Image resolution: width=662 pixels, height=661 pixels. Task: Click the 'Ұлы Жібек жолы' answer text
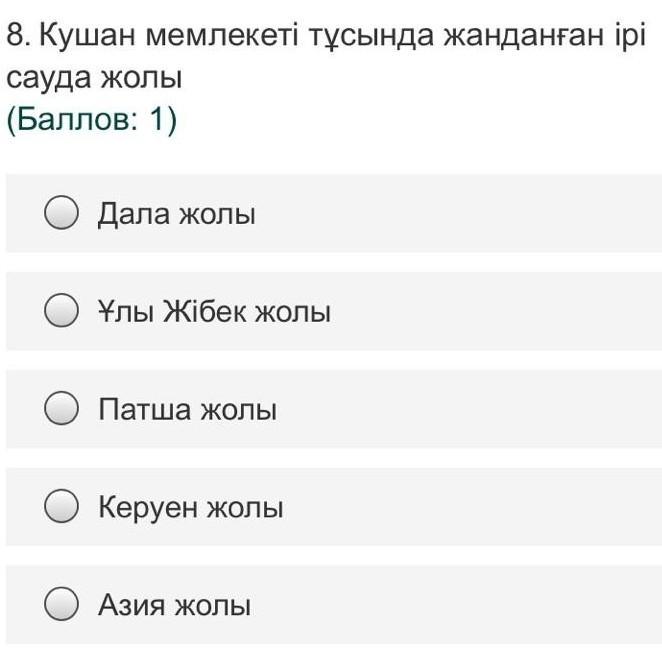pos(214,312)
